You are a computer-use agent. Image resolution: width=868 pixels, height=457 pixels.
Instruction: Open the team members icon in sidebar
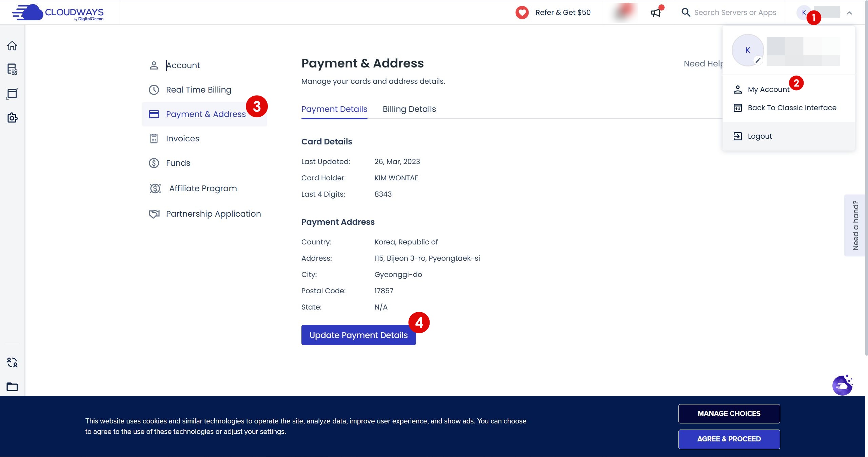[x=12, y=362]
